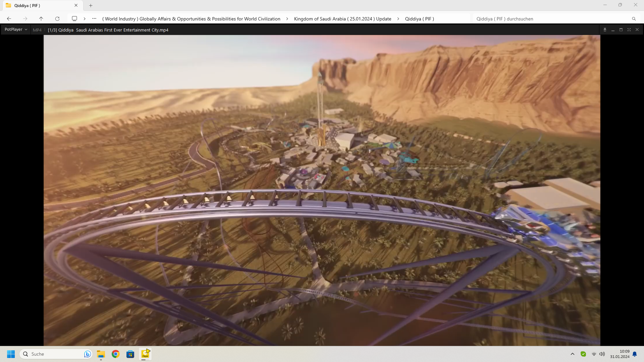Minimize the File Explorer window
Viewport: 644px width, 362px height.
(x=605, y=5)
